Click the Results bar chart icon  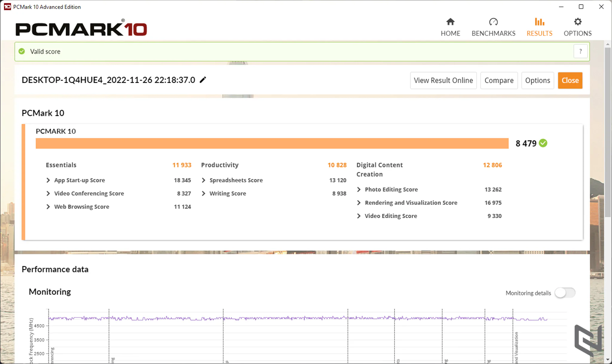click(539, 22)
